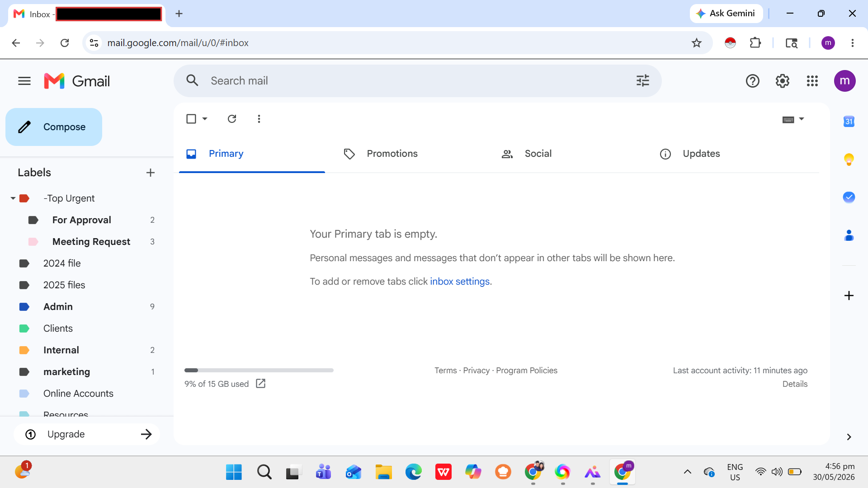Open the Admin label
This screenshot has height=488, width=868.
[58, 307]
